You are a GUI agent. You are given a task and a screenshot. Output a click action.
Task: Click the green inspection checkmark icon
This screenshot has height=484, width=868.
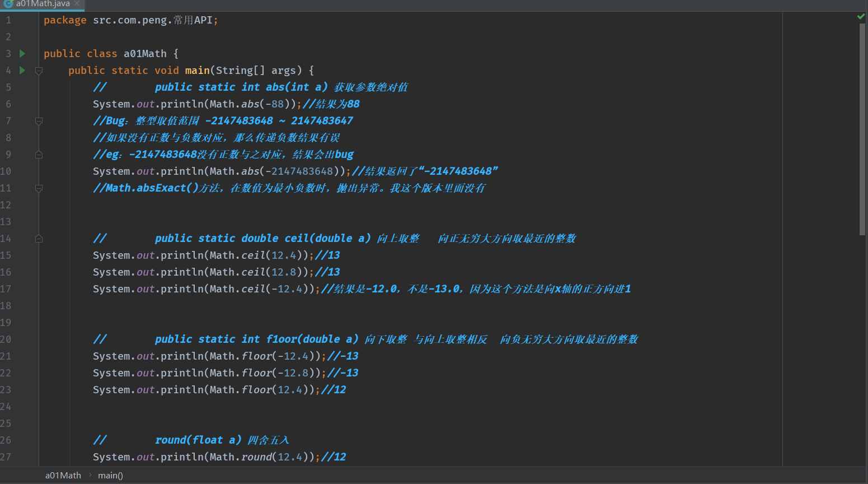[861, 17]
